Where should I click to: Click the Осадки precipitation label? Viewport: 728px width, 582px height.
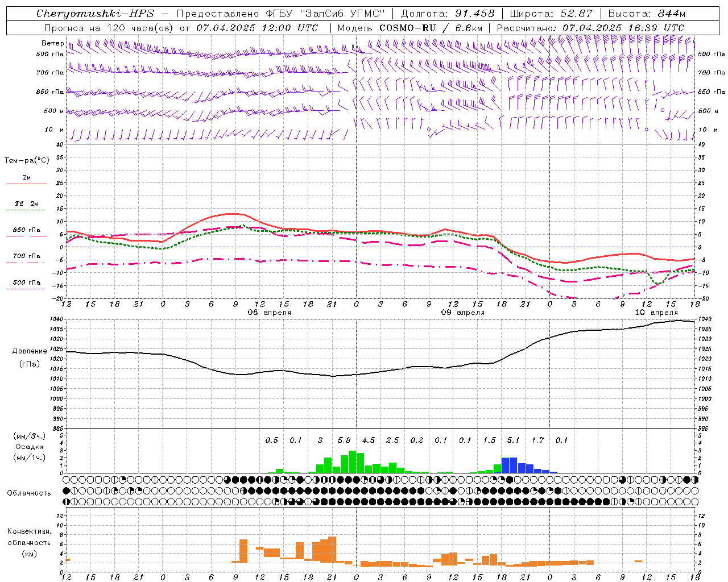pyautogui.click(x=30, y=447)
